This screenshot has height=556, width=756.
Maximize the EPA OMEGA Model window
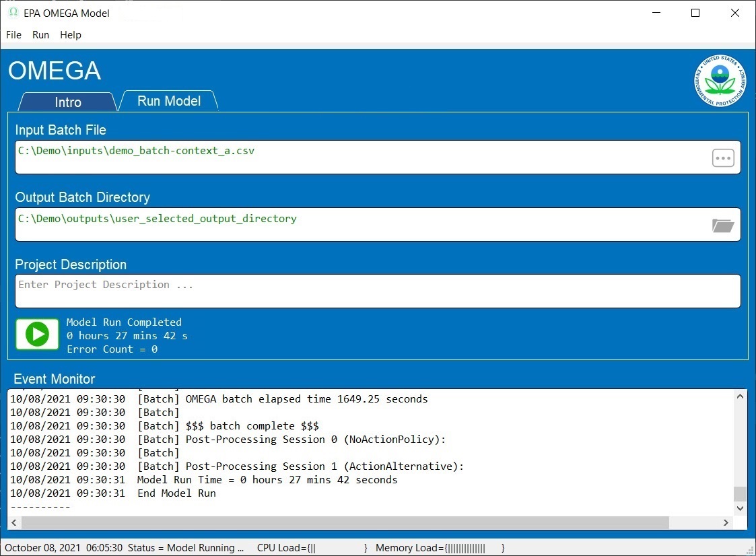point(695,13)
